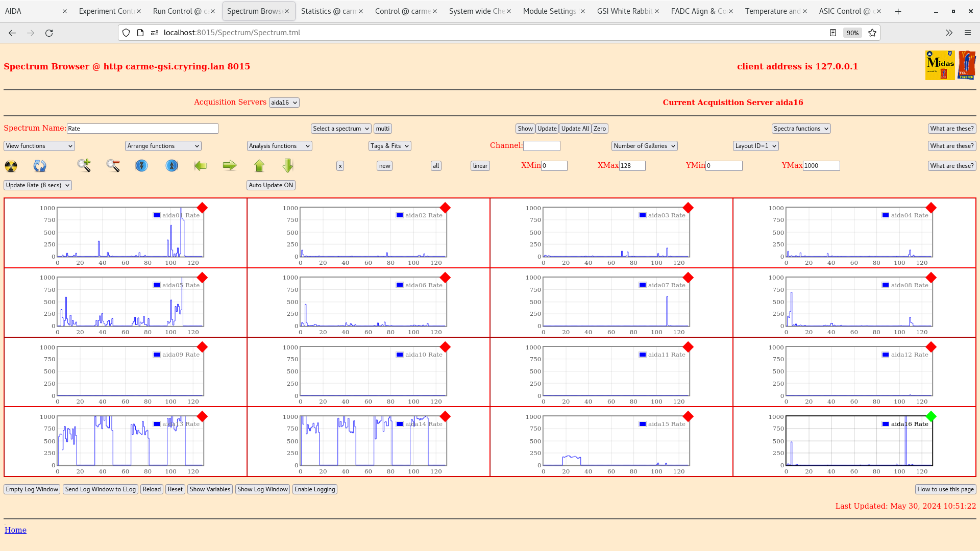The height and width of the screenshot is (551, 980).
Task: Switch to the Run Control browser tab
Action: click(x=181, y=11)
